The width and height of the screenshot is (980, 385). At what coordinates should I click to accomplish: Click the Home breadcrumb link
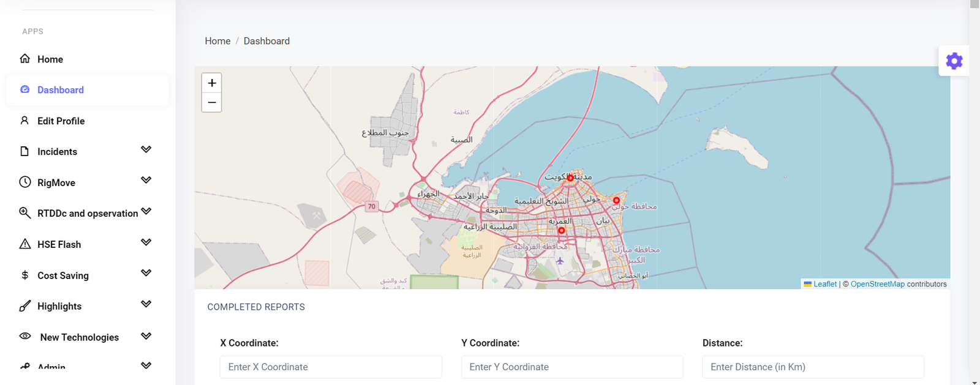point(217,41)
